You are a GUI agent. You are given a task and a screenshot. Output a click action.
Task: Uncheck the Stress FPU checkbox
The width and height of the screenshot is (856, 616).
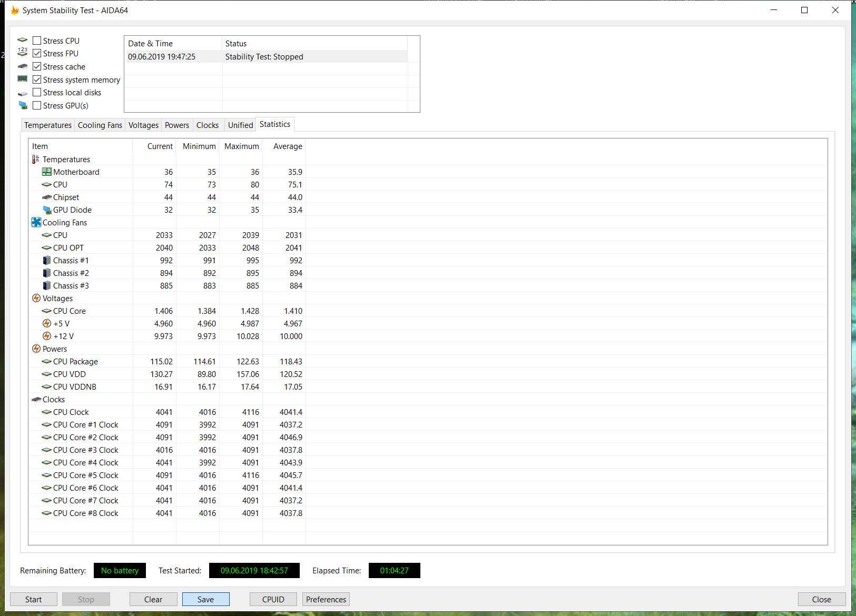tap(37, 53)
